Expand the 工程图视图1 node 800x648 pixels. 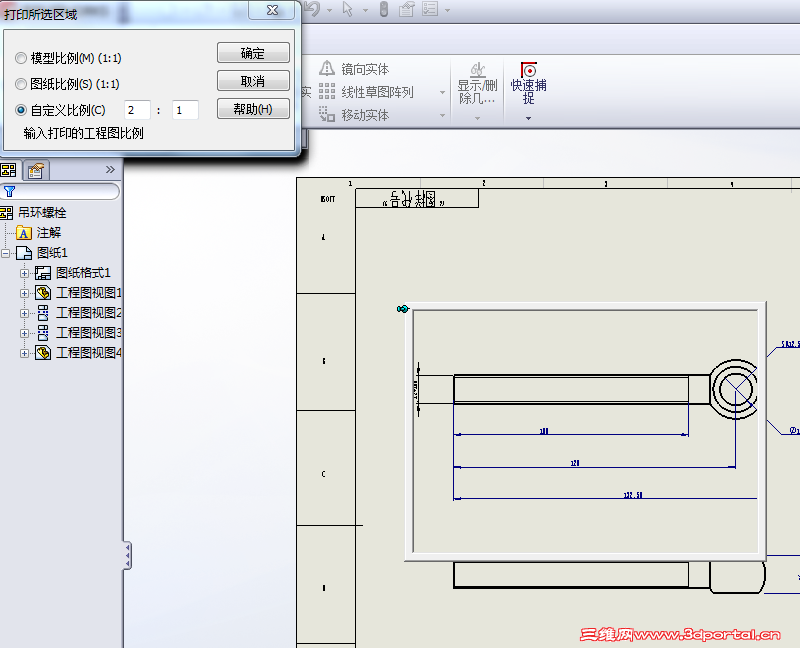coord(24,293)
